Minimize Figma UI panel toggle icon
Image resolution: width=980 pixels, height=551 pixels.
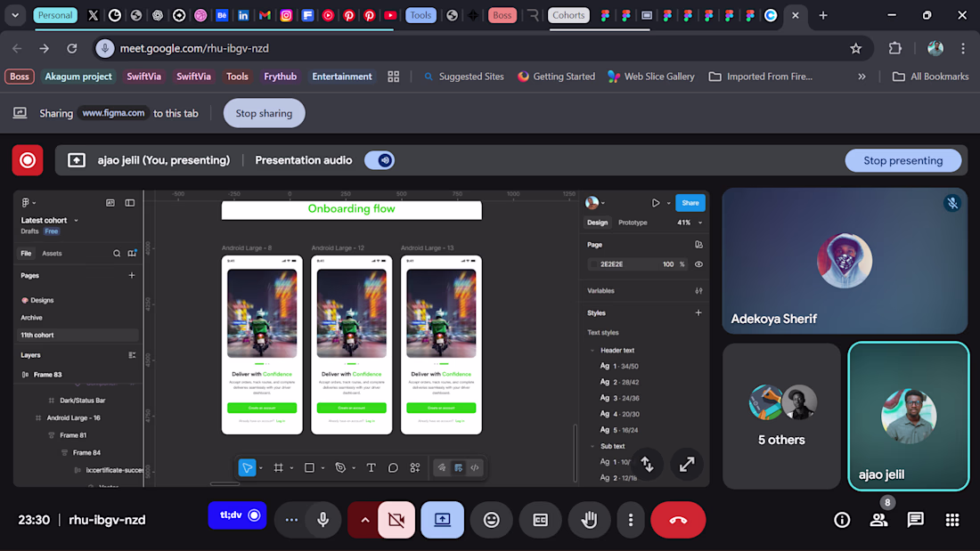point(110,202)
